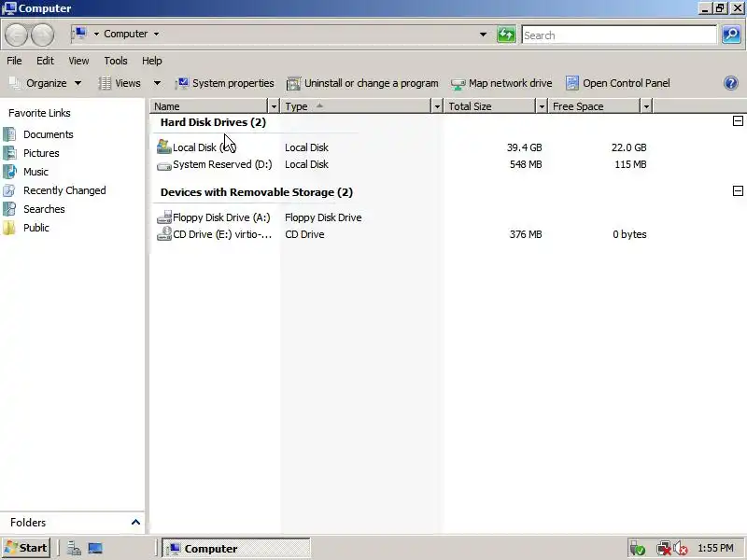Click the 376 MB total size value
747x560 pixels.
point(526,234)
